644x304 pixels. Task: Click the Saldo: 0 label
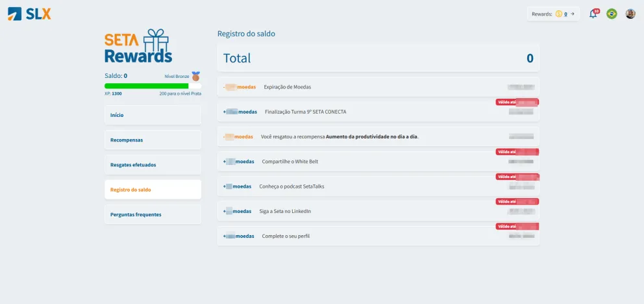pos(116,76)
